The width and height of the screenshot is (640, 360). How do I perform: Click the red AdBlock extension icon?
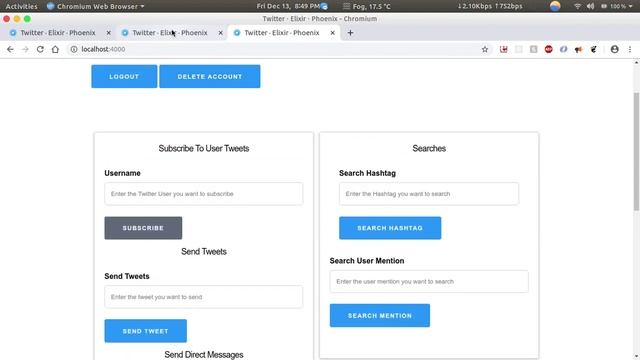point(549,49)
